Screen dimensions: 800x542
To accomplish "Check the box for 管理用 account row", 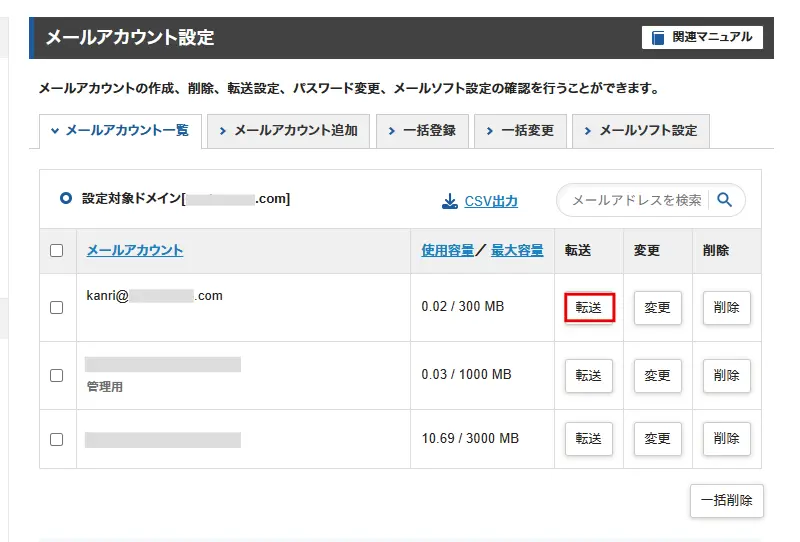I will pos(57,375).
